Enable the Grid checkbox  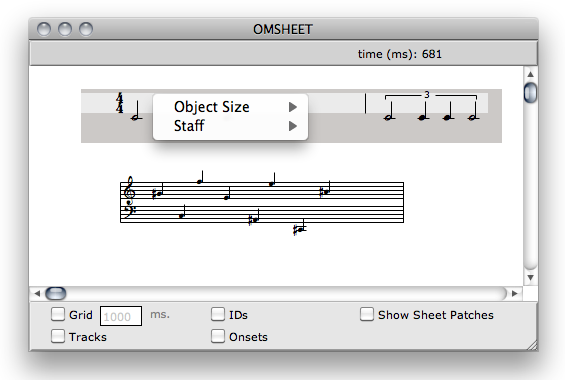[58, 314]
